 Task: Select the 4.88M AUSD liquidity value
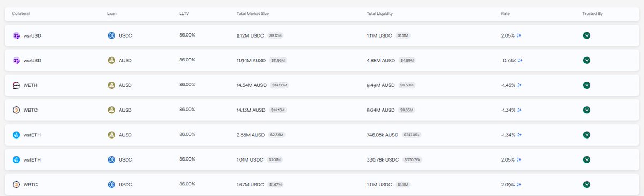coord(382,60)
